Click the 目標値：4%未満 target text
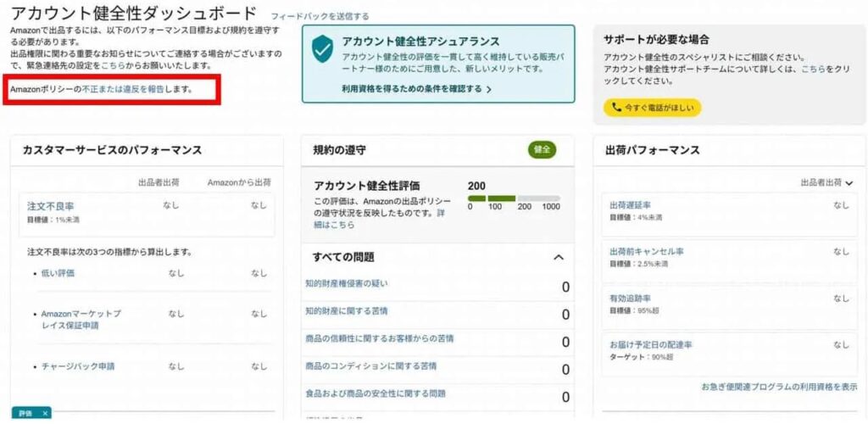Screen dimensions: 868x424 click(636, 217)
